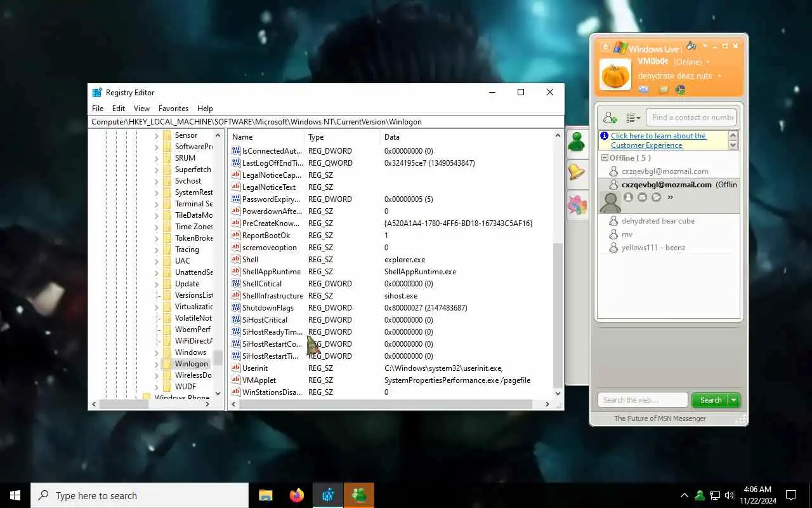This screenshot has height=508, width=812.
Task: Click the email inbox envelope icon under VM0b0t
Action: tap(643, 90)
